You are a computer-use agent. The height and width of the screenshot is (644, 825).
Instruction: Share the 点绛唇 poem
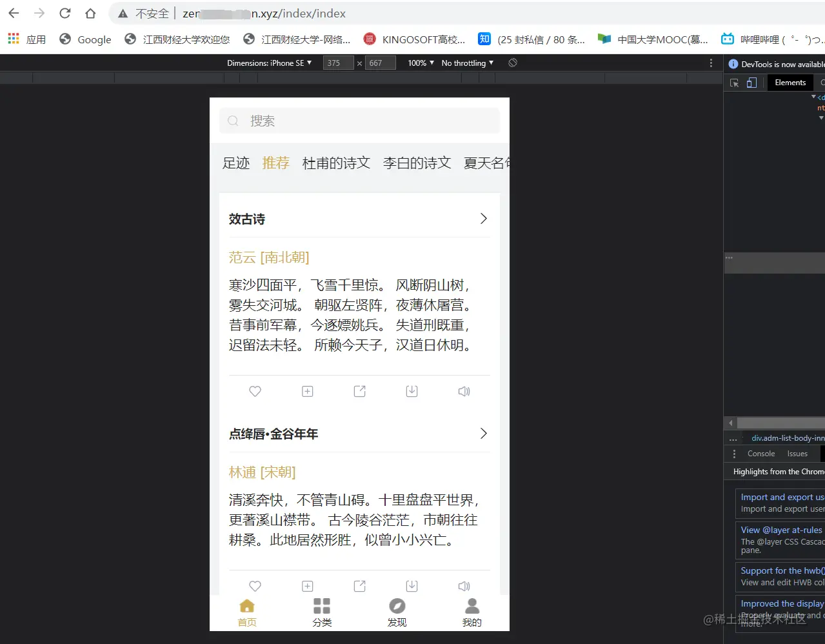pos(360,586)
